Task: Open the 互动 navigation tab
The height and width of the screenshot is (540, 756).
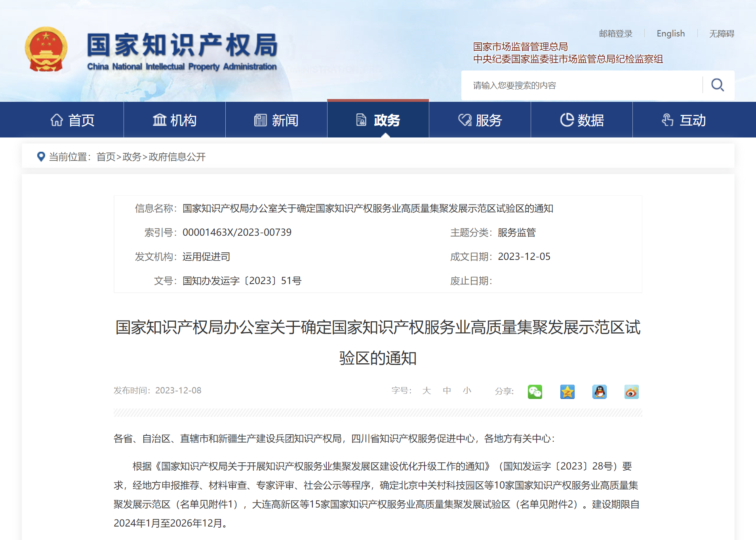Action: [684, 120]
